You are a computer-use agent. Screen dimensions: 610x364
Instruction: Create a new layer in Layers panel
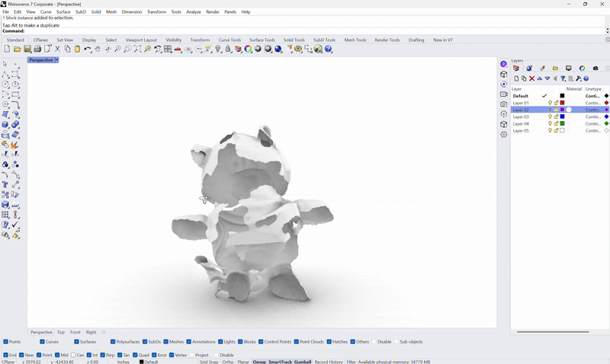click(516, 78)
